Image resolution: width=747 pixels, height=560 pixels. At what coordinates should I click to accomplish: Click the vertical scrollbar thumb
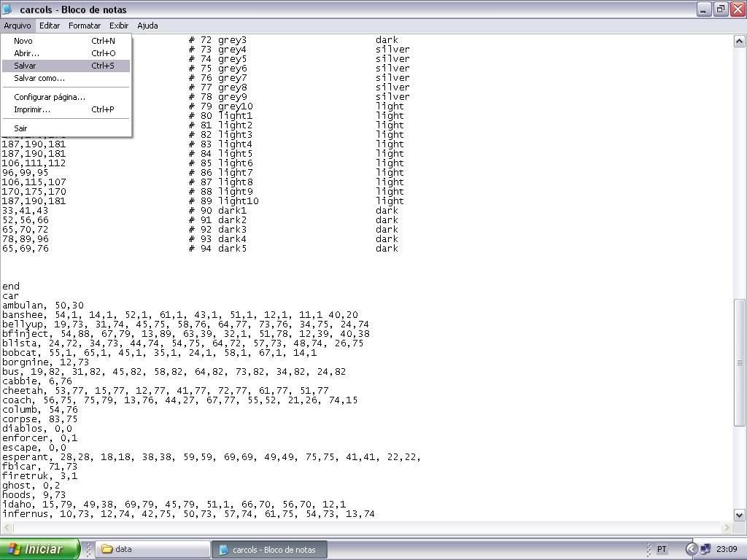click(x=739, y=363)
